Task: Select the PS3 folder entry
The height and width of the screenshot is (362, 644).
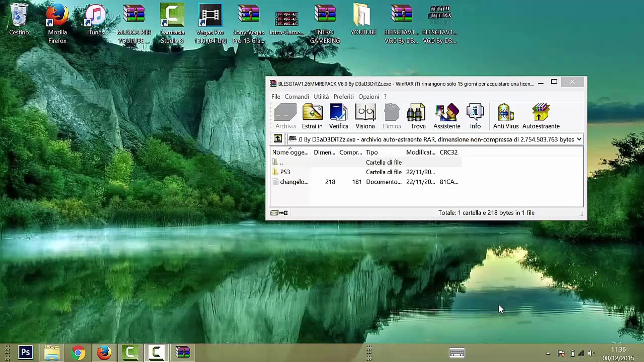Action: pos(284,172)
